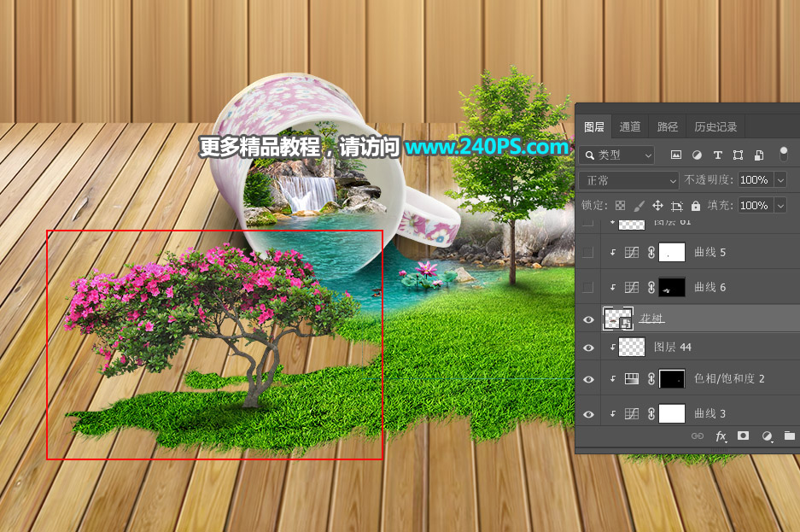
Task: Hide the 曲线 3 layer
Action: 588,414
